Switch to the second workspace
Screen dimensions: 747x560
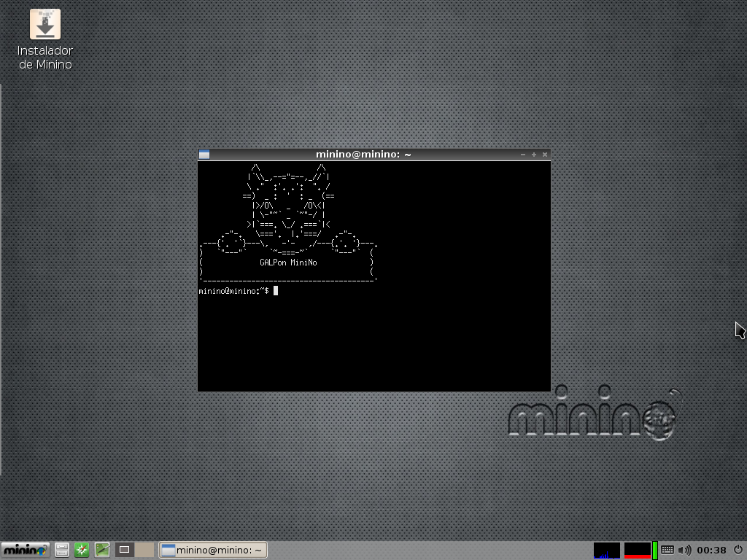[x=144, y=550]
